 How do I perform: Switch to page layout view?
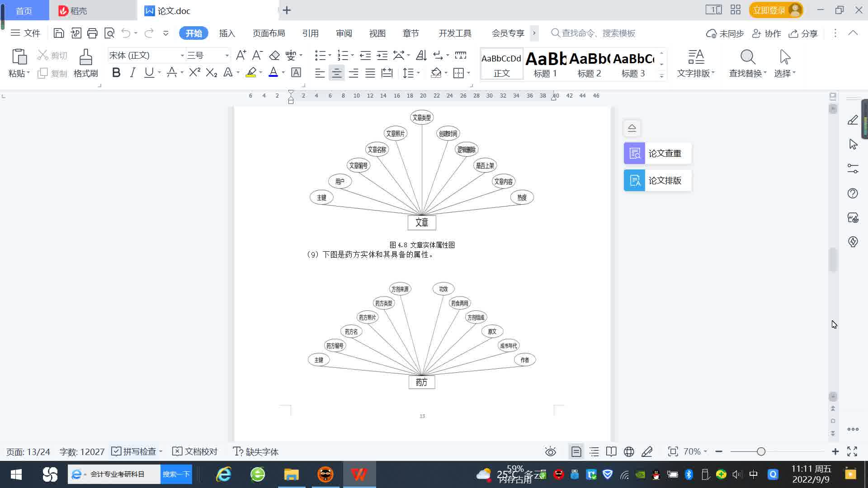click(576, 451)
